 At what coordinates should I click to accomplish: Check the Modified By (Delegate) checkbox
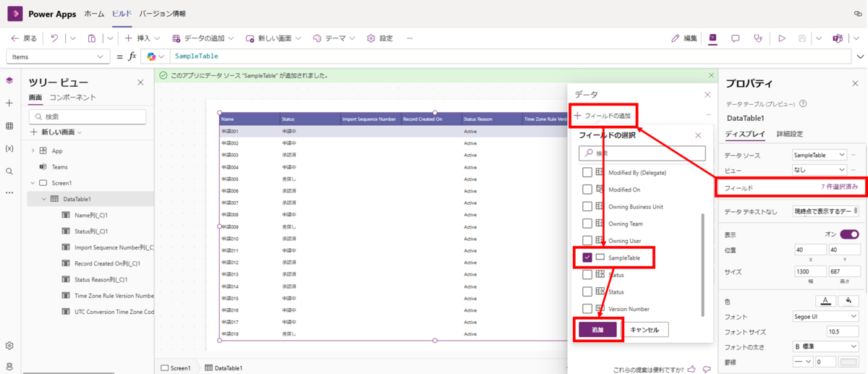click(x=587, y=172)
